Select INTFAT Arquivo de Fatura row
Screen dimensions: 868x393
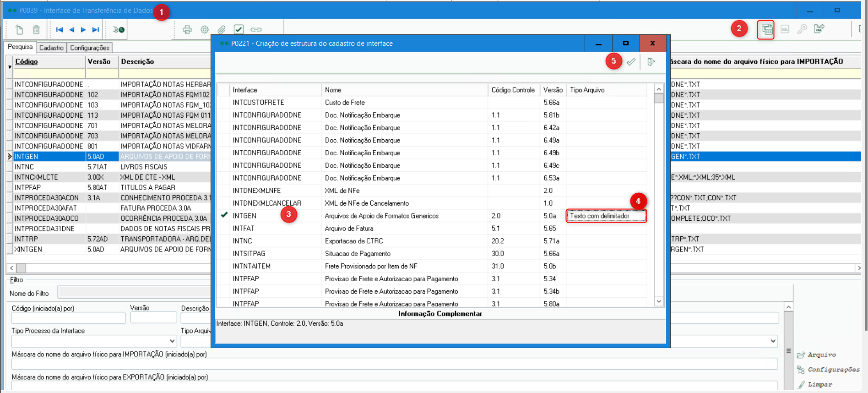pyautogui.click(x=432, y=228)
